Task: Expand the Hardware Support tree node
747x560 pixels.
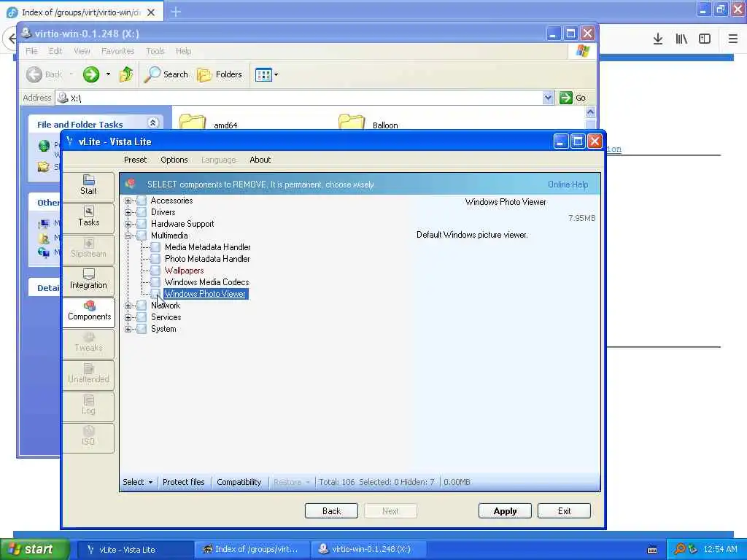Action: coord(128,225)
